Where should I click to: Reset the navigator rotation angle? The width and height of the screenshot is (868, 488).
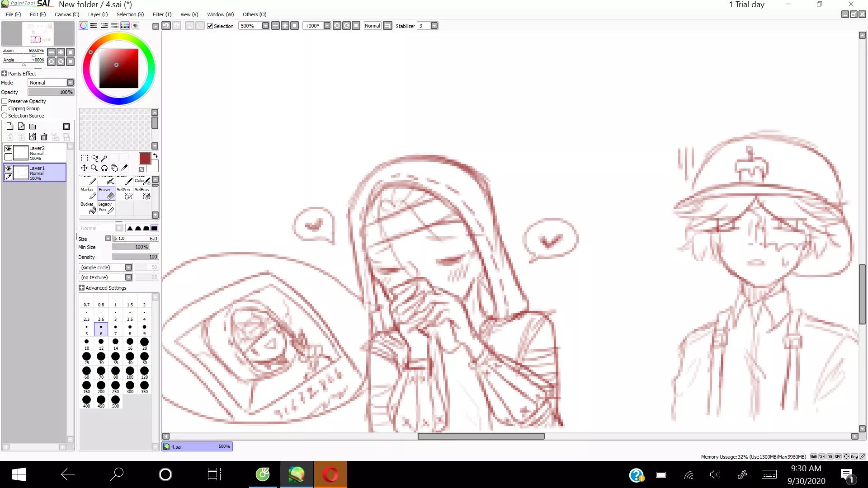pyautogui.click(x=70, y=61)
